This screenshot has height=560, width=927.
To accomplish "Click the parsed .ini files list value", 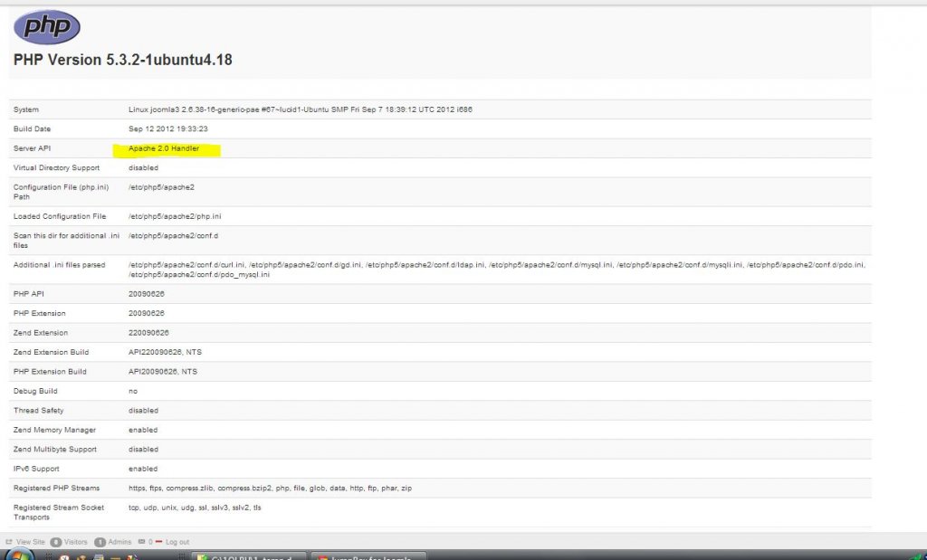I will (x=497, y=270).
